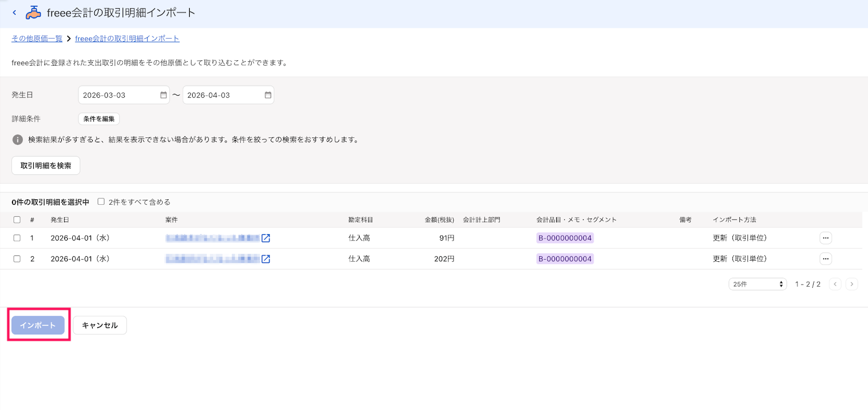Toggle the select-all header checkbox
Viewport: 868px width, 410px height.
[17, 220]
